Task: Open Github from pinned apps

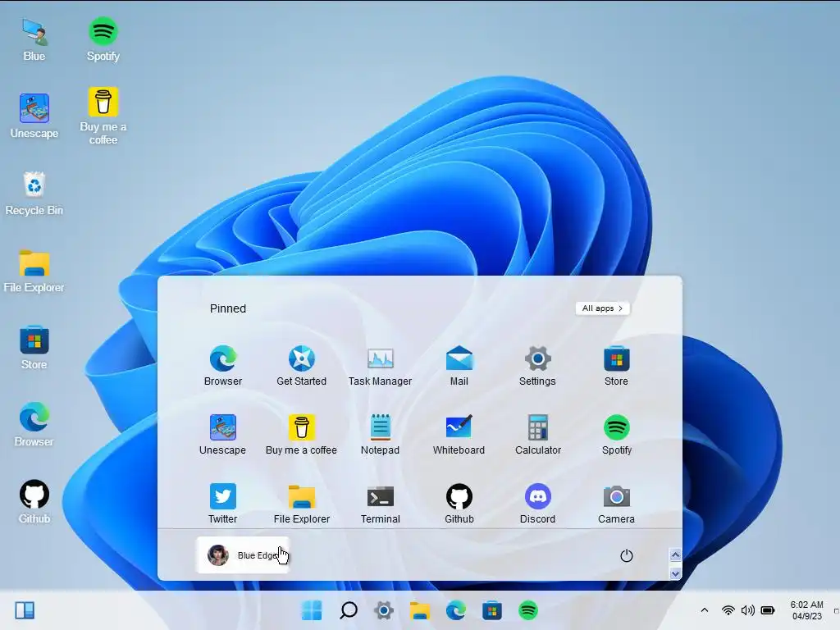Action: 459,503
